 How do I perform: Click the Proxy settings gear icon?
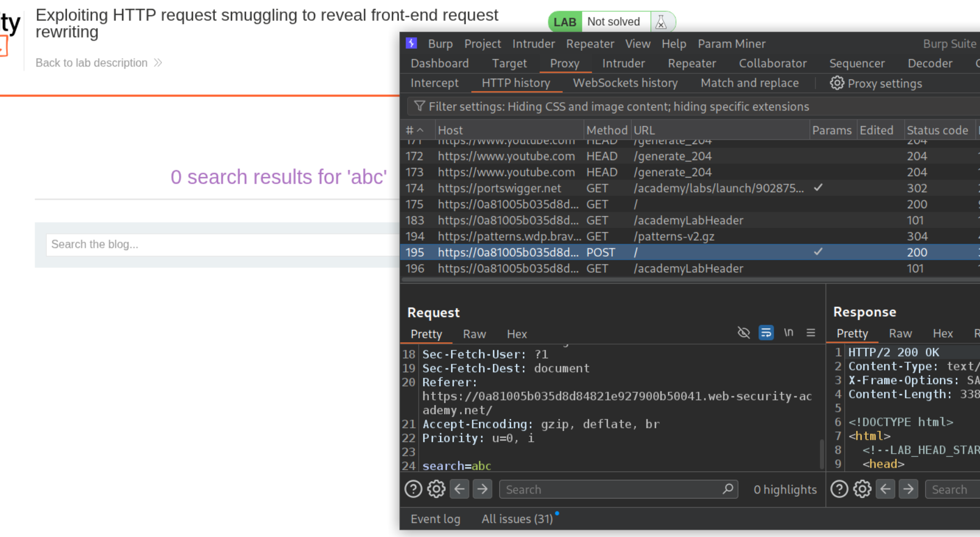pos(837,83)
